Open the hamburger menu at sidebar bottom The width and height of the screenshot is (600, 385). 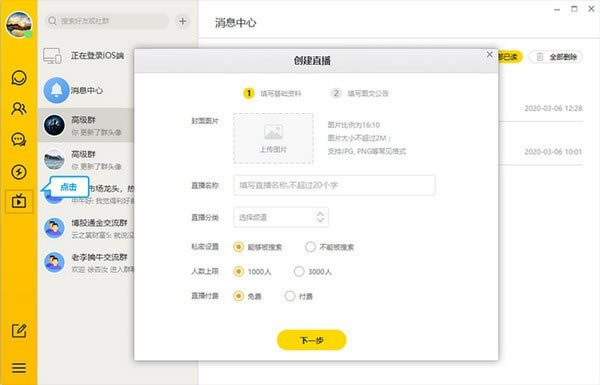tap(19, 368)
